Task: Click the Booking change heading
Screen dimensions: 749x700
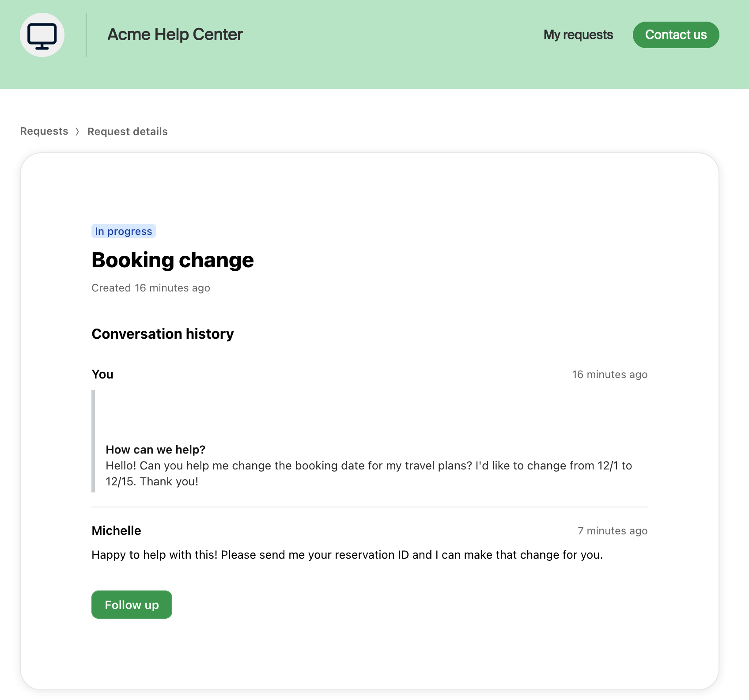Action: click(173, 260)
